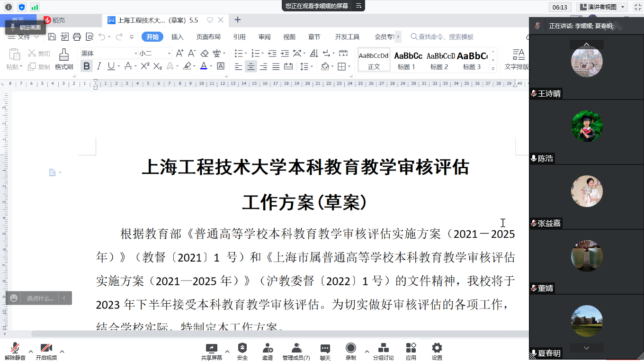Toggle Italic formatting

99,66
